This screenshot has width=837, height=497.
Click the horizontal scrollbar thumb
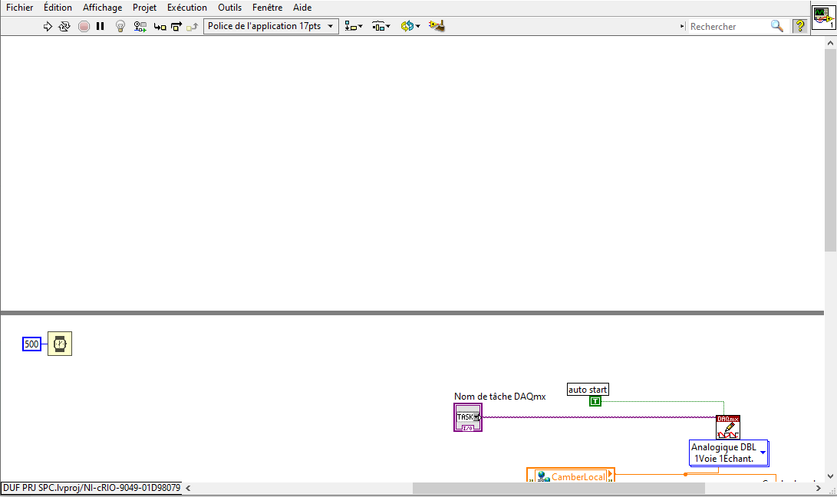pyautogui.click(x=558, y=488)
